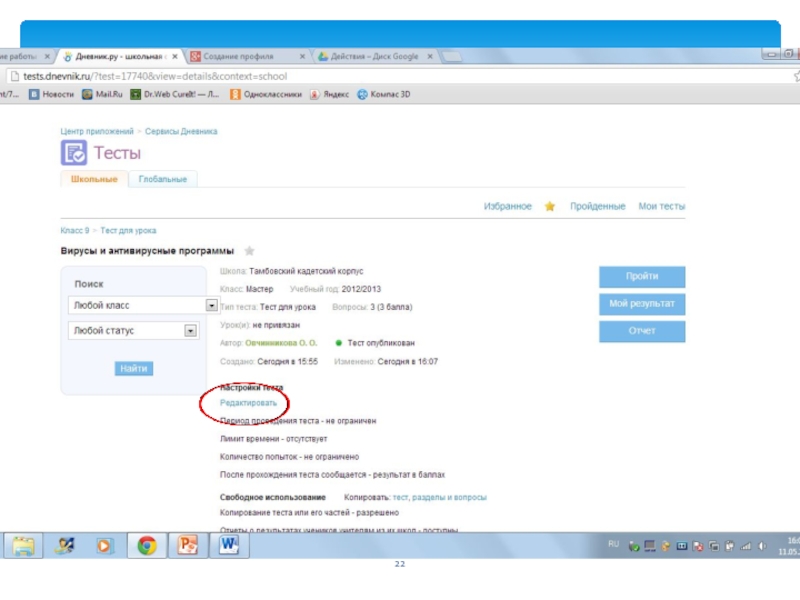Open the Мои тесты link
800x600 pixels.
pyautogui.click(x=662, y=206)
